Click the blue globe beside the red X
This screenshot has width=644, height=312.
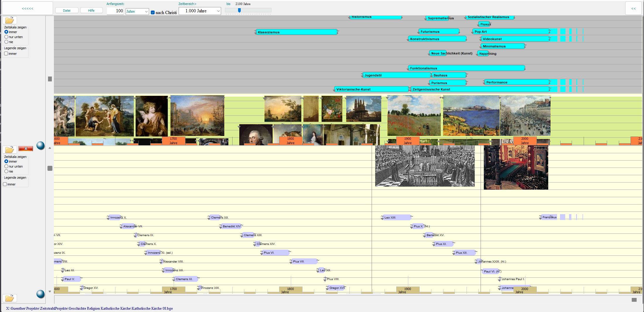pyautogui.click(x=40, y=145)
